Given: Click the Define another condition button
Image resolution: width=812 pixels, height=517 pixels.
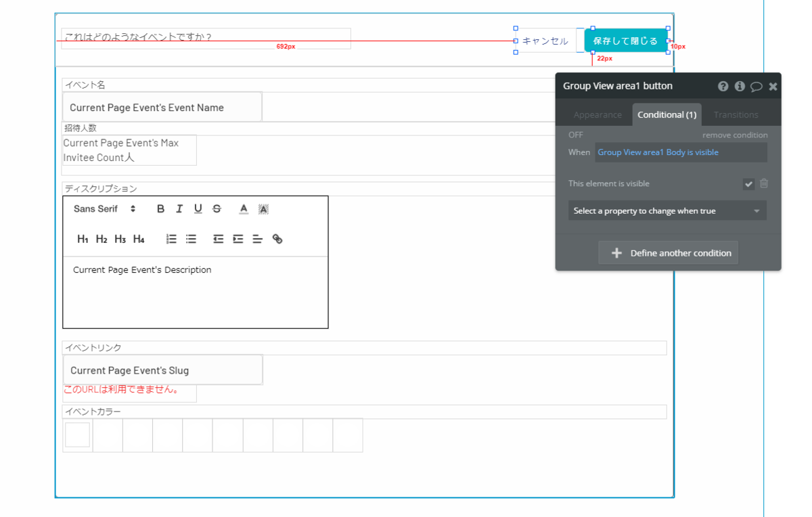Looking at the screenshot, I should [669, 253].
